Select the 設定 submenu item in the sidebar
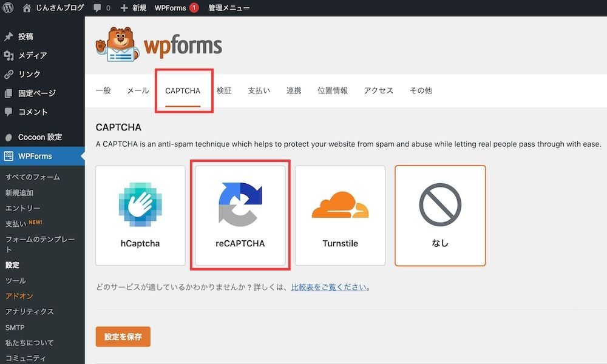Image resolution: width=607 pixels, height=364 pixels. click(12, 265)
